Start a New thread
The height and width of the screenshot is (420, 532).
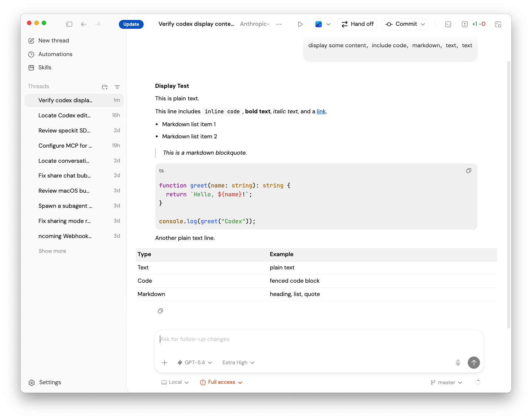tap(49, 41)
